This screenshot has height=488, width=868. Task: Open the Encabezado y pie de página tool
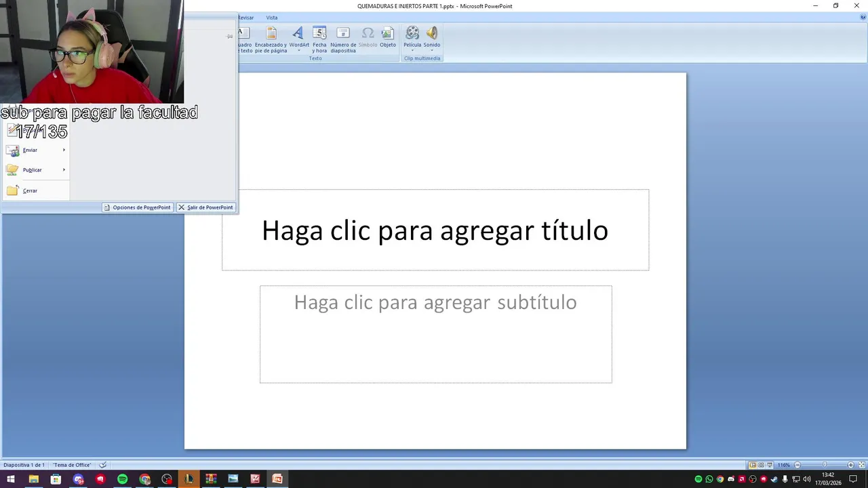point(271,40)
